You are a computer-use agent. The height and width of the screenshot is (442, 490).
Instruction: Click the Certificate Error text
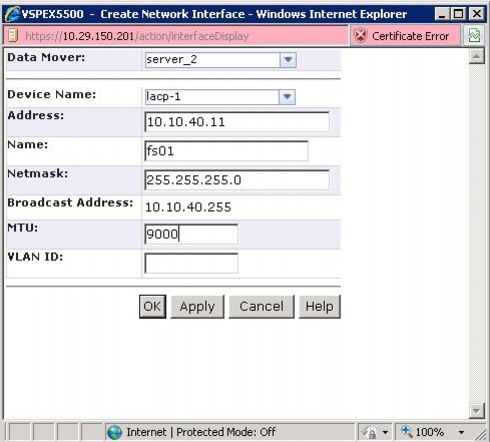[x=410, y=36]
